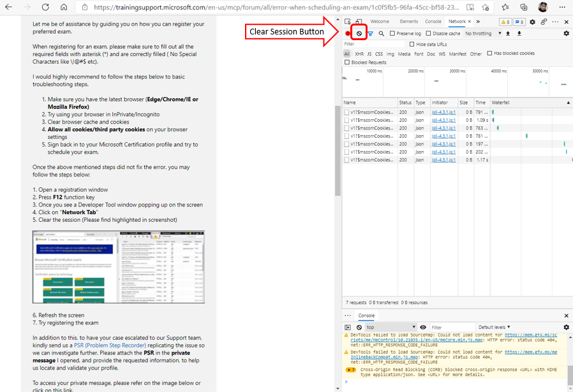The height and width of the screenshot is (392, 573).
Task: Open Immersive Reader from the address bar
Action: tap(470, 7)
